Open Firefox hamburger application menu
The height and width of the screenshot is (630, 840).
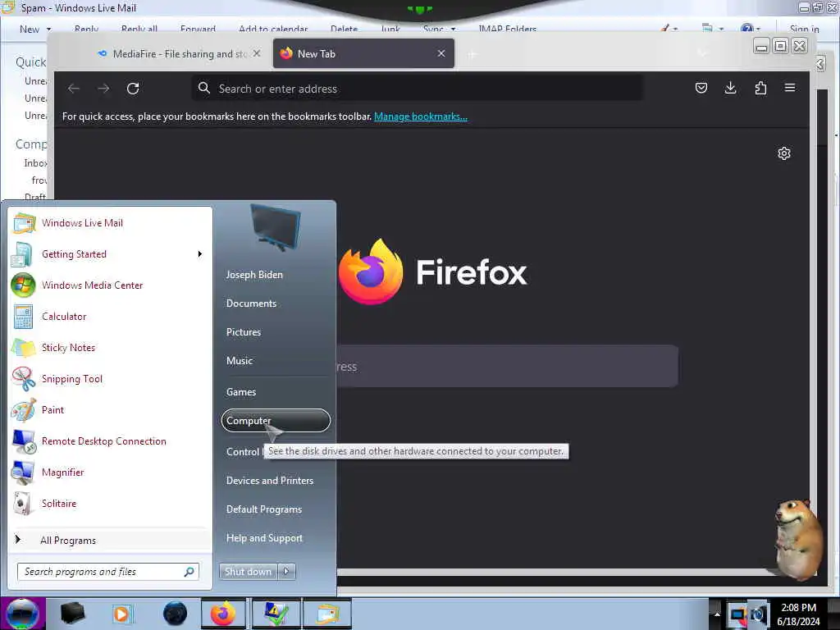point(790,88)
